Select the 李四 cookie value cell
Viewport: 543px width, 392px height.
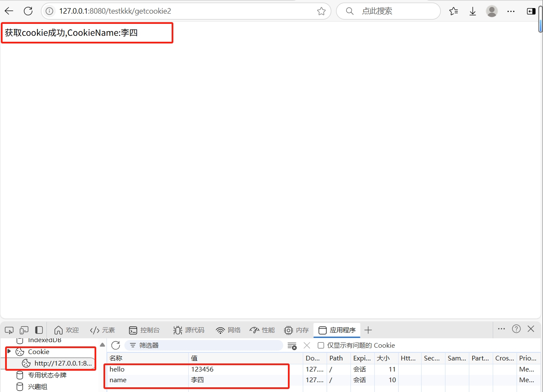click(x=246, y=380)
